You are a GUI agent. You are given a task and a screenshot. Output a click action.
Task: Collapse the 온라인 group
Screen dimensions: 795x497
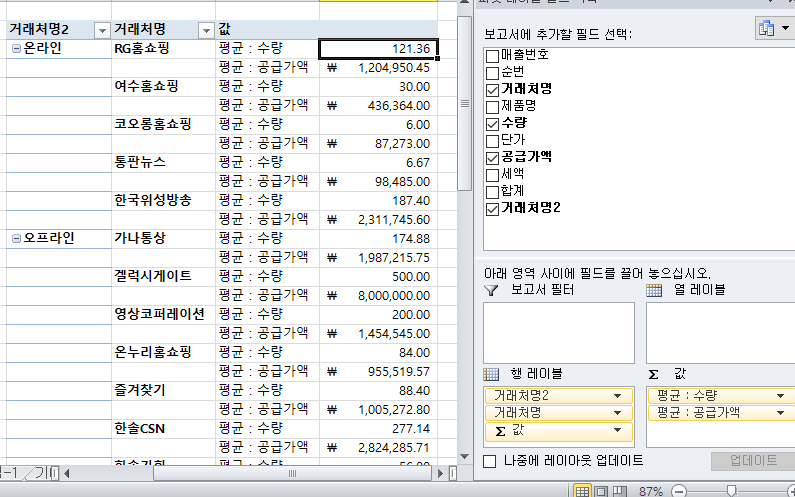coord(15,49)
